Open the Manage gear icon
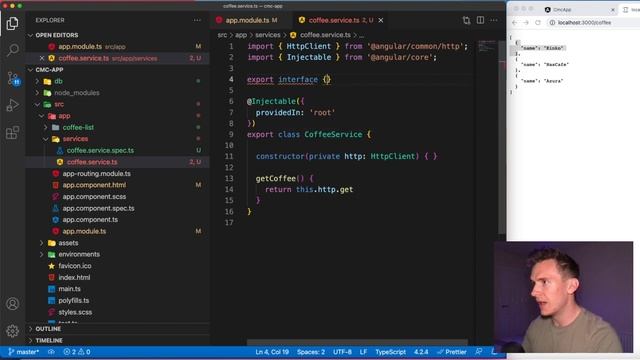This screenshot has height=360, width=640. [12, 331]
